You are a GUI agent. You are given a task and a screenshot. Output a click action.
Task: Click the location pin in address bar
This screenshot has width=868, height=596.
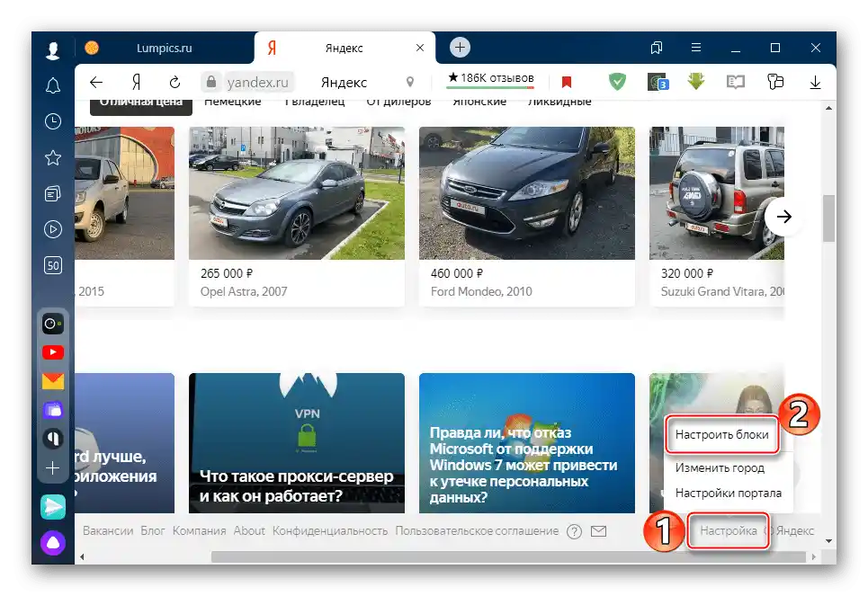tap(410, 83)
